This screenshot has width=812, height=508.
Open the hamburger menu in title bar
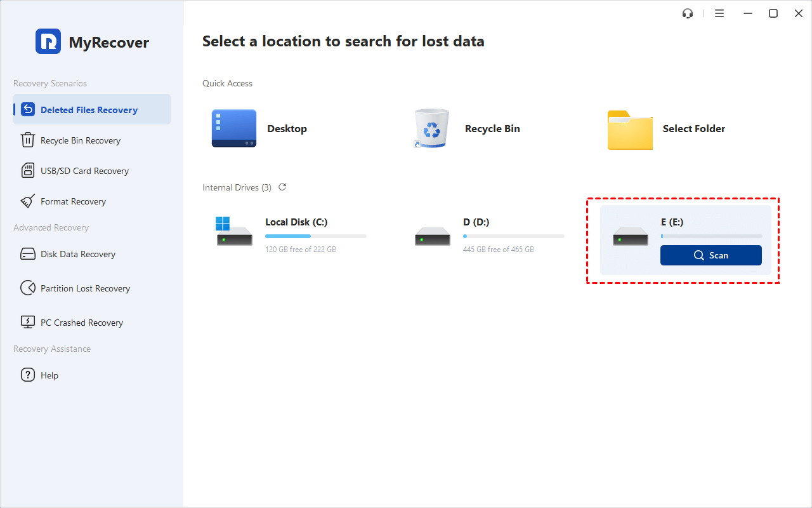(x=719, y=13)
